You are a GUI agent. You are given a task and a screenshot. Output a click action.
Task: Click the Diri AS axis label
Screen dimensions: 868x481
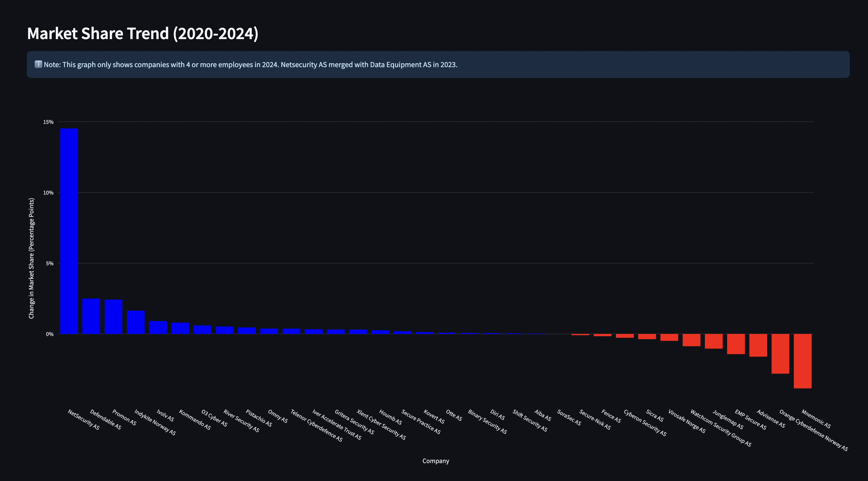pos(497,414)
